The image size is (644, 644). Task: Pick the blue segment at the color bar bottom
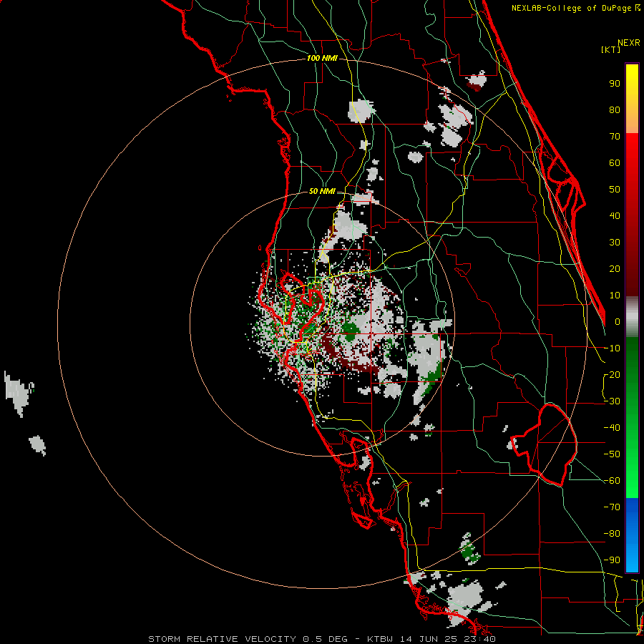(632, 535)
